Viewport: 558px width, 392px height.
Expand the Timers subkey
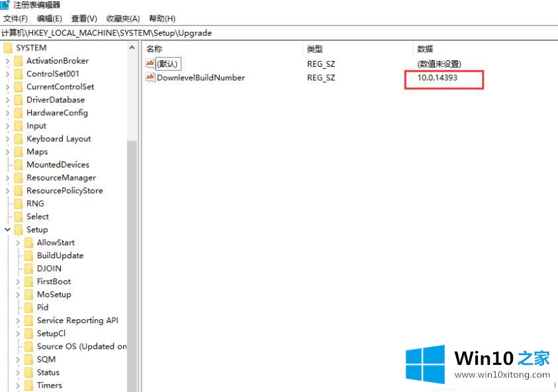pyautogui.click(x=18, y=385)
